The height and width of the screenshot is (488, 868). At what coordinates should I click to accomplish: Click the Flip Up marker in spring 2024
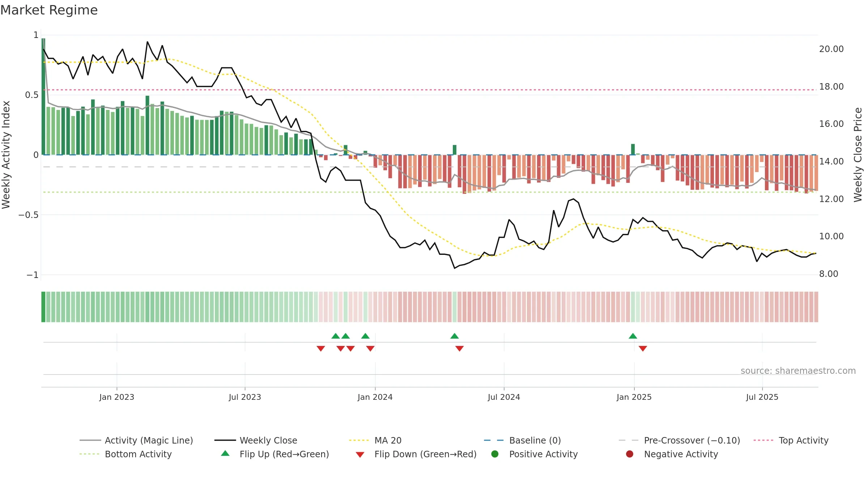(455, 336)
